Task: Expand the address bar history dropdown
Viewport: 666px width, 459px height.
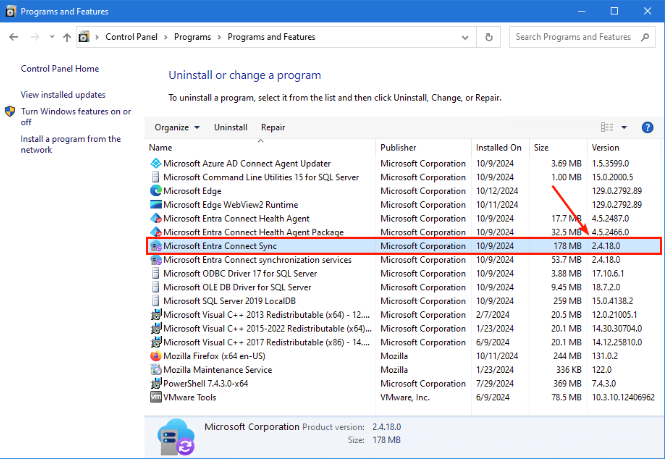Action: pos(465,37)
